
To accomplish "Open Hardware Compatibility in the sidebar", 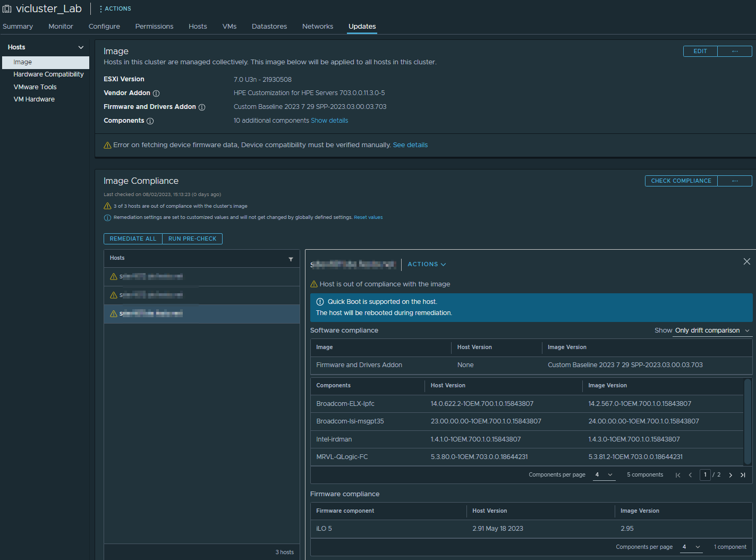I will (48, 74).
